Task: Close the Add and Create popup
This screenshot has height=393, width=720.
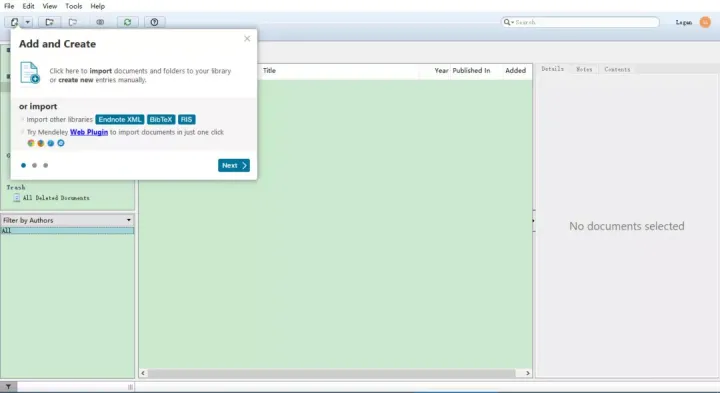Action: coord(247,39)
